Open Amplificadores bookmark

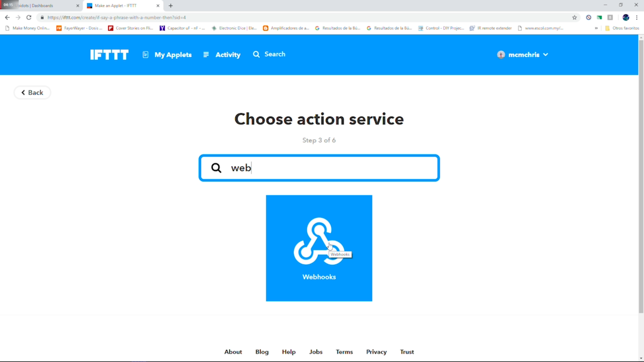point(286,28)
